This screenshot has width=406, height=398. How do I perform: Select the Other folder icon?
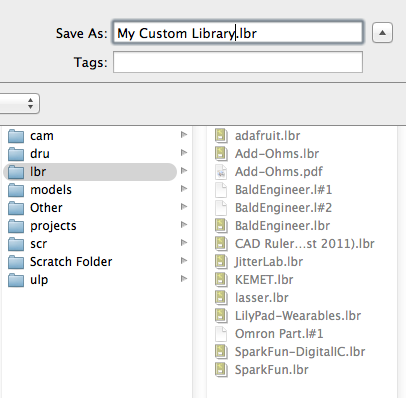click(x=16, y=208)
